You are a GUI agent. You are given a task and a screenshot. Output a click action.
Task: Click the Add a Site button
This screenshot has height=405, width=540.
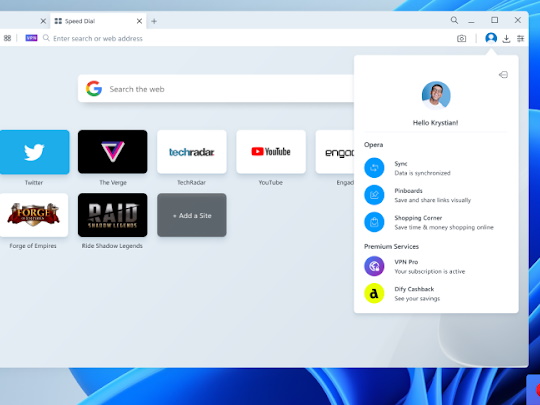point(192,215)
